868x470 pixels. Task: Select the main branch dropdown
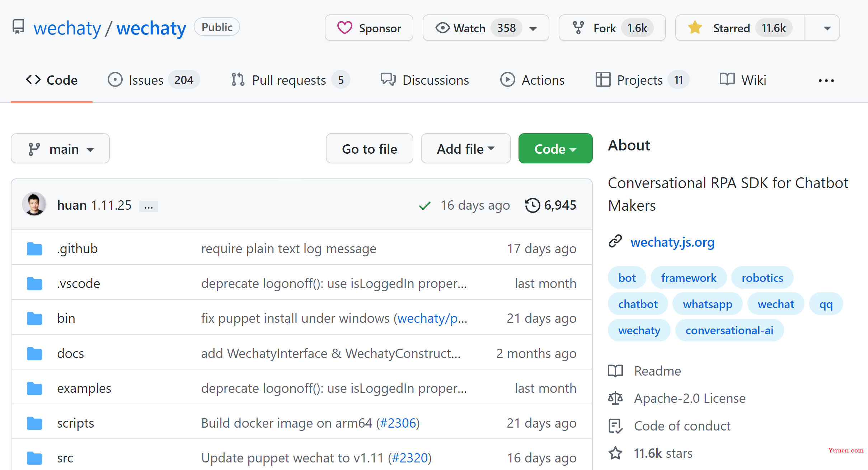[61, 149]
